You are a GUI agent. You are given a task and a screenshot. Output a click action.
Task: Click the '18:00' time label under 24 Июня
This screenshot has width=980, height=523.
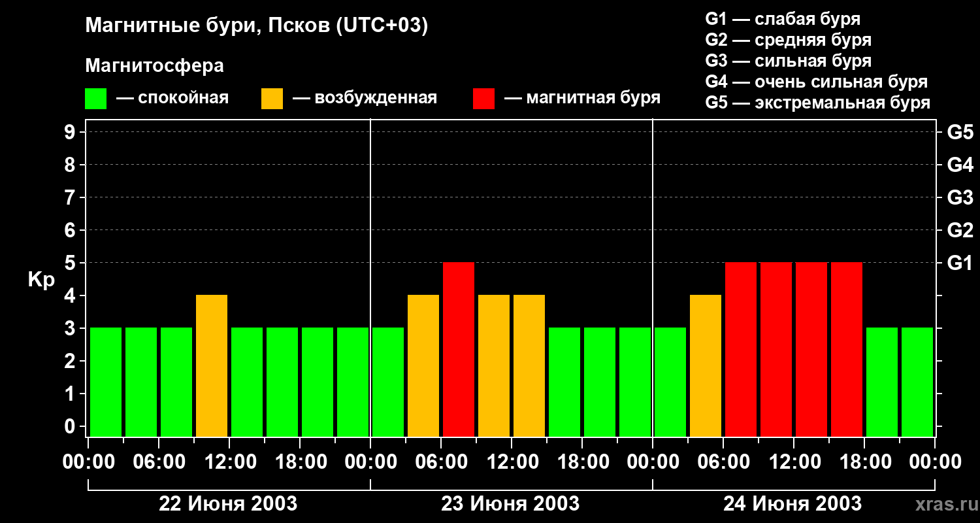click(x=864, y=462)
